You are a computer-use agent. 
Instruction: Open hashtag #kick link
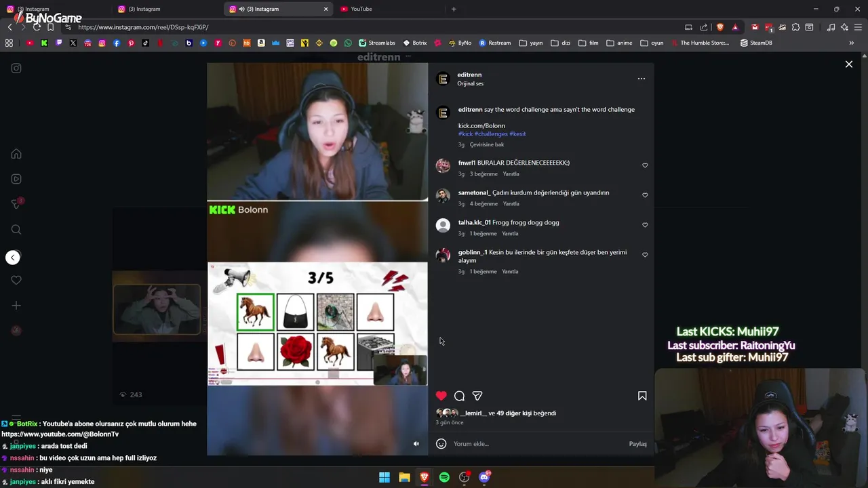coord(466,134)
